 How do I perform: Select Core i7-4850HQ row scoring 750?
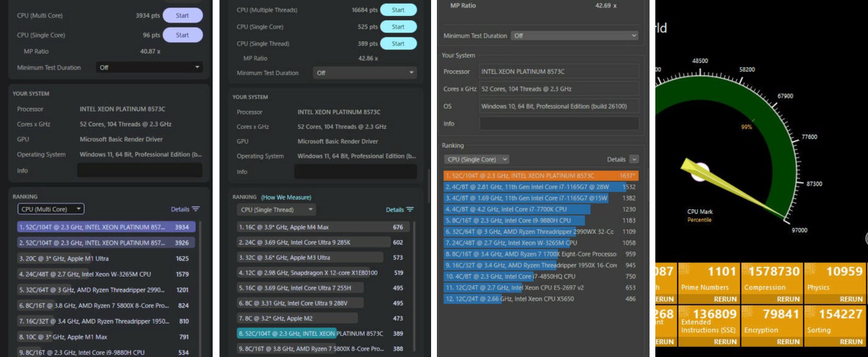pos(542,277)
